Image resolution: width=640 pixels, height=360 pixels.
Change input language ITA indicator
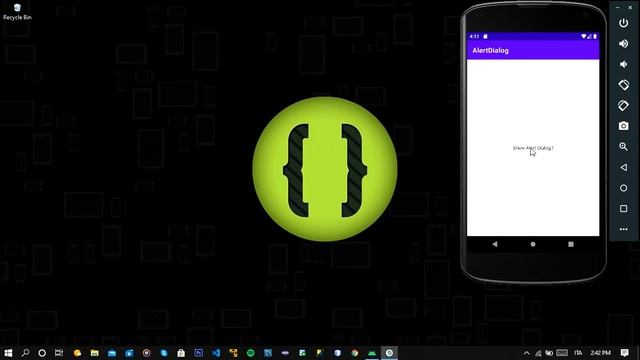[578, 353]
